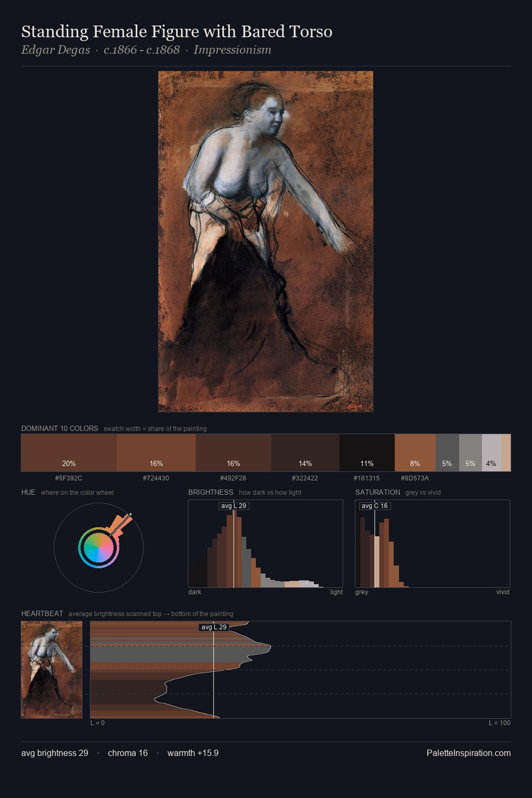
Task: Select the dark grey 5% swatch
Action: pyautogui.click(x=447, y=453)
